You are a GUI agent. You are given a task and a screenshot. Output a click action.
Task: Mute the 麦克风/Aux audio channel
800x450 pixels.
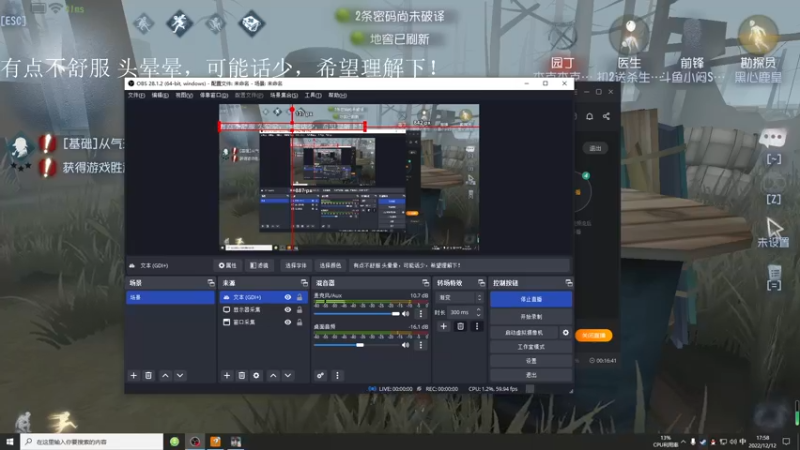(x=406, y=314)
